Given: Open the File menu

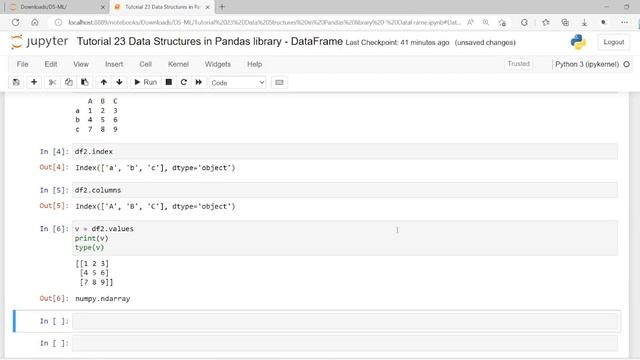Looking at the screenshot, I should coord(22,64).
